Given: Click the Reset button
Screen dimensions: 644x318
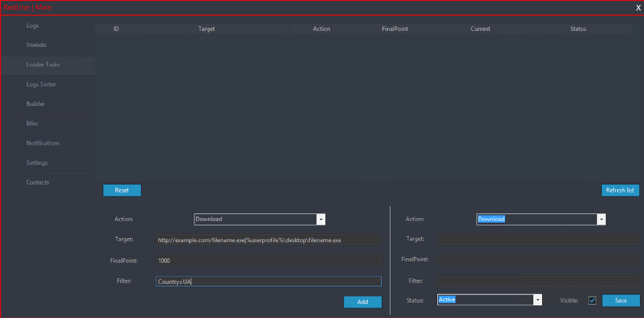Looking at the screenshot, I should click(122, 191).
